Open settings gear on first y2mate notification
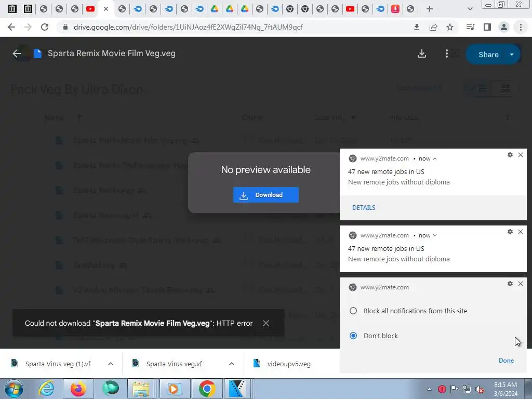532x399 pixels. pos(510,155)
